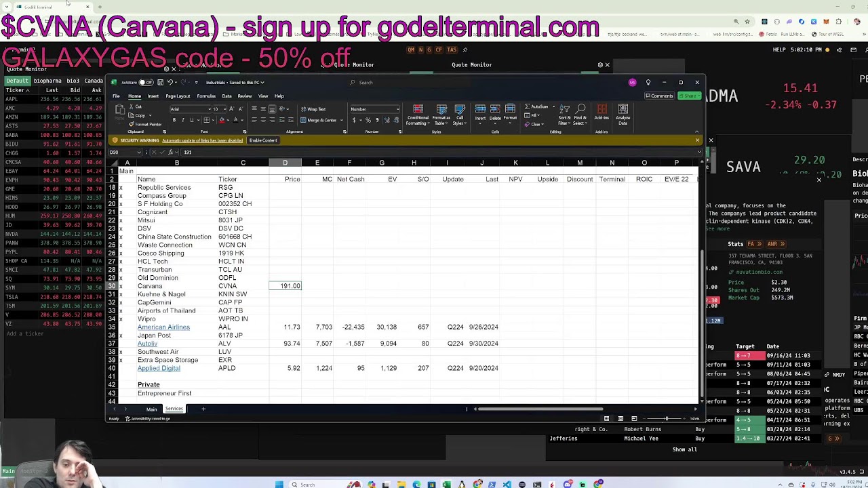The image size is (868, 488).
Task: Open the FA stats expander in terminal
Action: 754,244
